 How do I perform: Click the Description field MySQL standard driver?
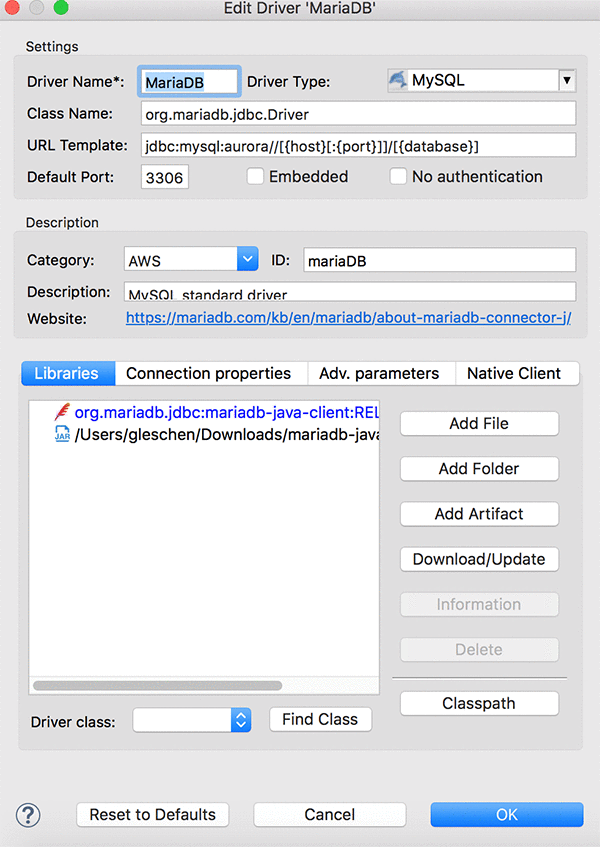(x=350, y=292)
